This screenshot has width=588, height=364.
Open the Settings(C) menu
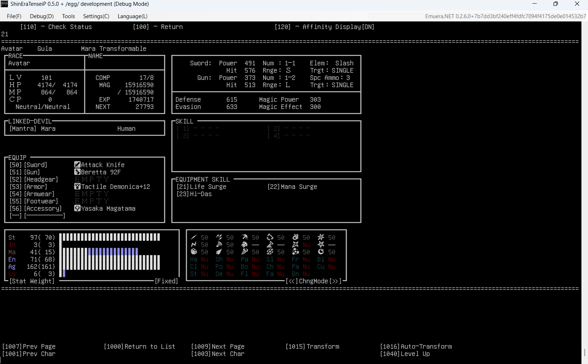(96, 16)
